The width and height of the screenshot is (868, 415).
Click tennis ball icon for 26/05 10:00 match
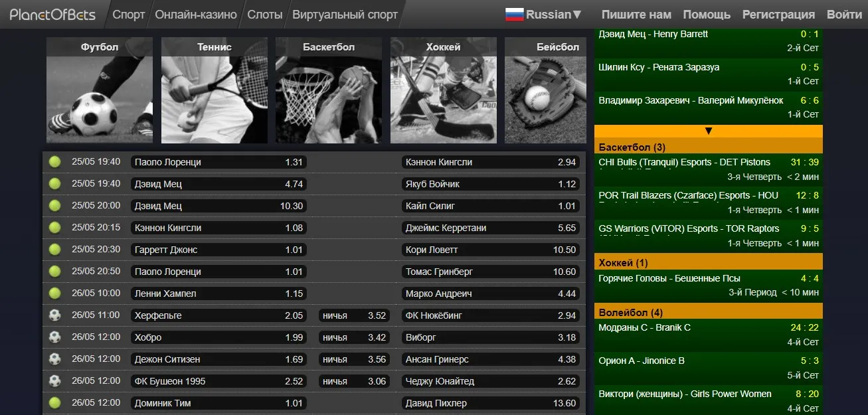54,293
